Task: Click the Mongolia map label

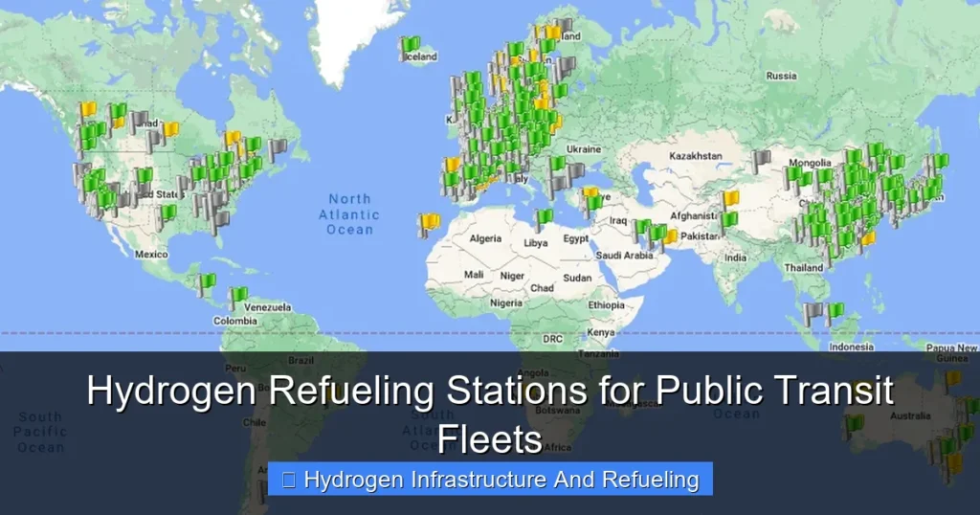Action: click(x=810, y=163)
